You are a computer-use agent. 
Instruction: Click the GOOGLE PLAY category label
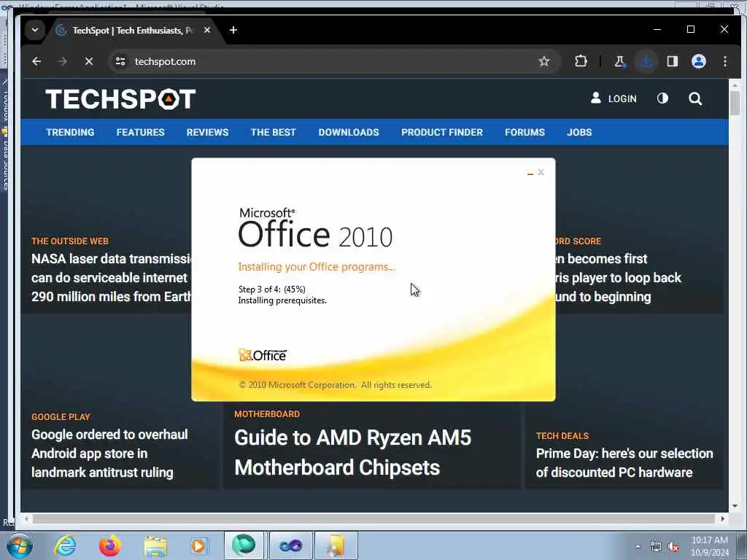click(61, 416)
